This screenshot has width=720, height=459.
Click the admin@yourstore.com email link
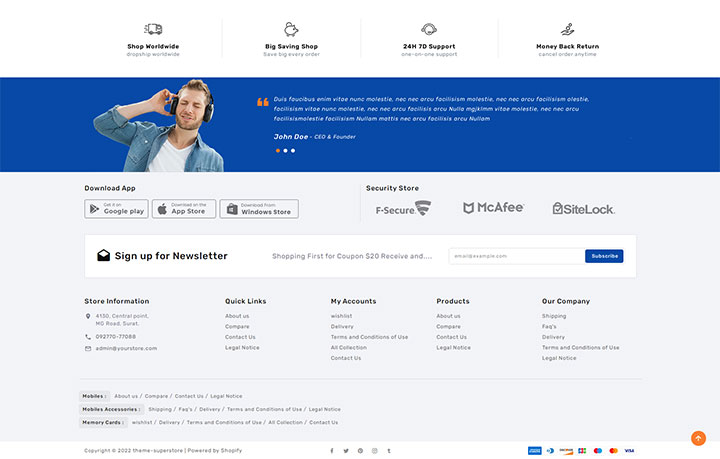point(126,348)
